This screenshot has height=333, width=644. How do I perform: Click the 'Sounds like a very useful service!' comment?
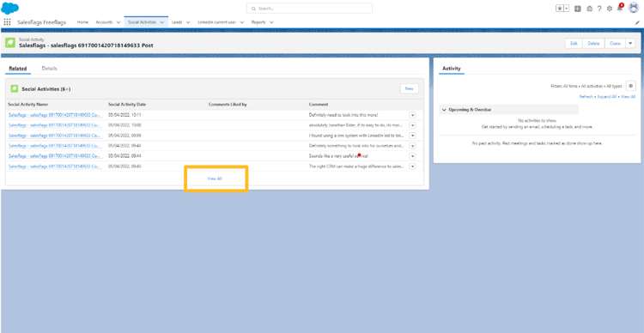338,156
